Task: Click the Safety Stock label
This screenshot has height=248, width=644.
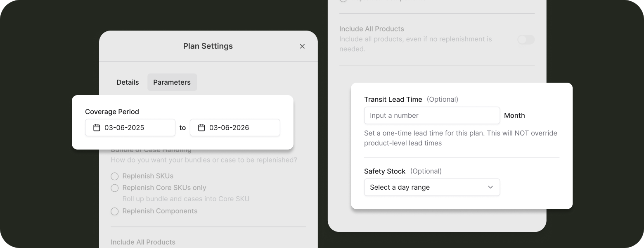Action: 385,171
